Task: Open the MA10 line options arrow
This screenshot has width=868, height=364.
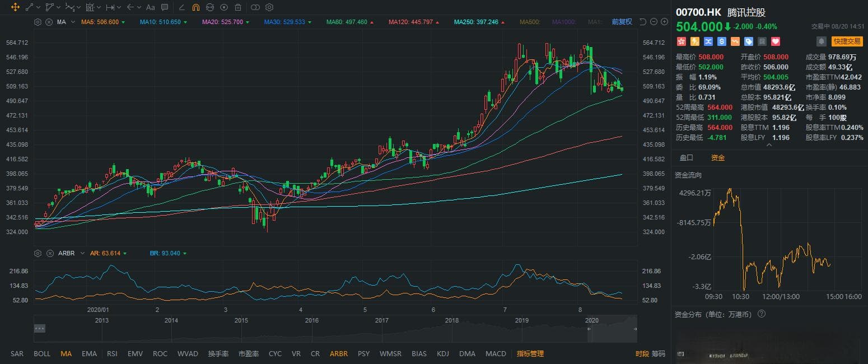Action: 185,22
